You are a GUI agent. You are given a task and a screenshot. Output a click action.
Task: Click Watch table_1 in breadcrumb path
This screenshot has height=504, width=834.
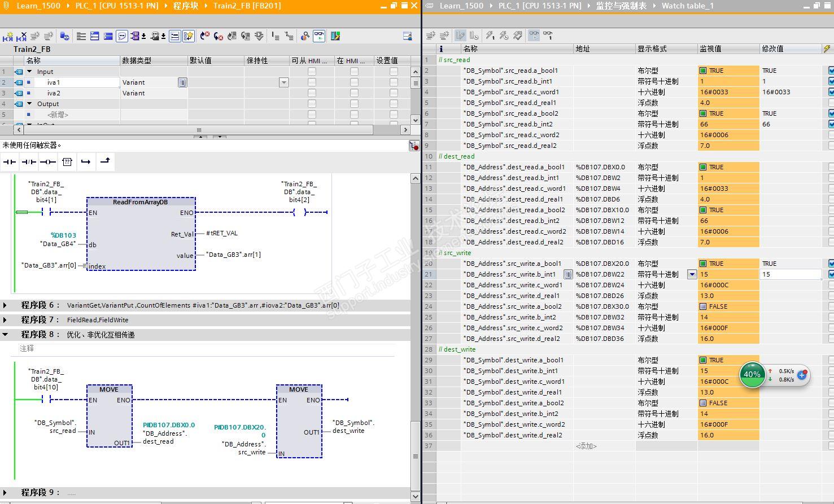click(687, 6)
